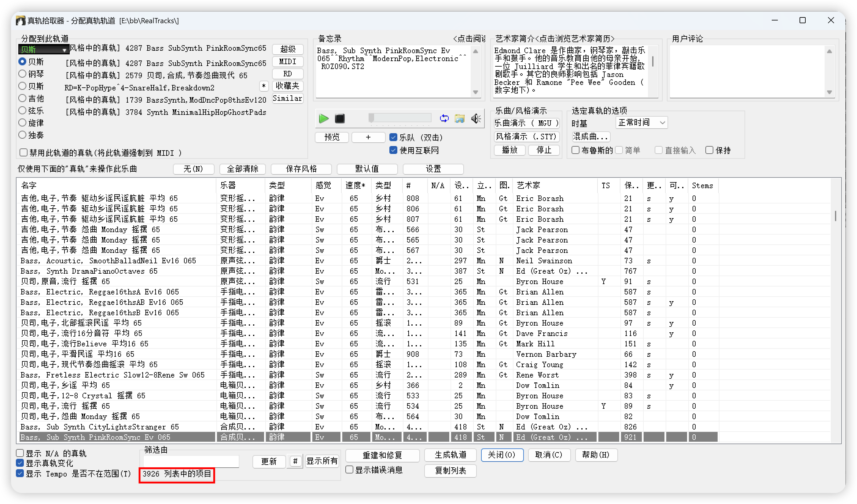
Task: Click the 显示所有 button
Action: [322, 461]
